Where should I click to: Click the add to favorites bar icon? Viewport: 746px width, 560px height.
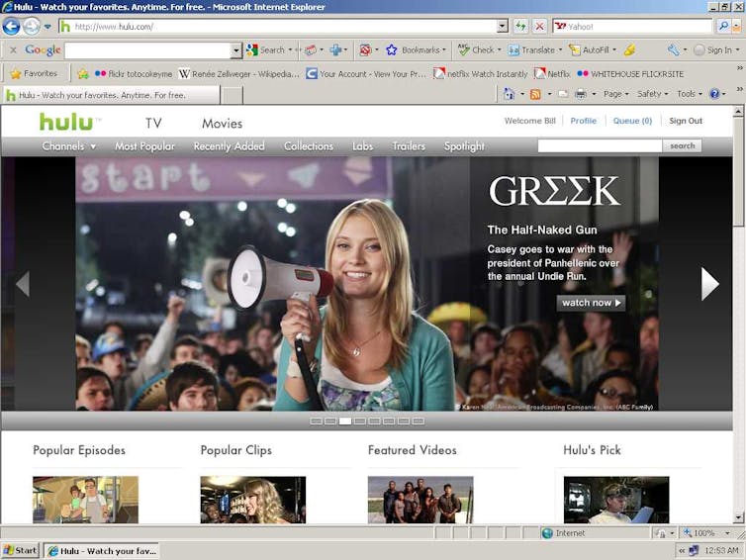point(83,74)
